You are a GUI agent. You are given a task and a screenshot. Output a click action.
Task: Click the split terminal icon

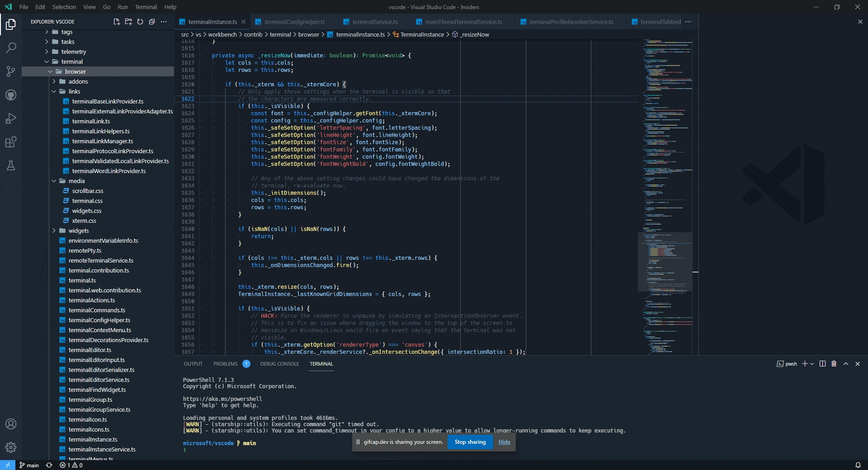tap(823, 364)
